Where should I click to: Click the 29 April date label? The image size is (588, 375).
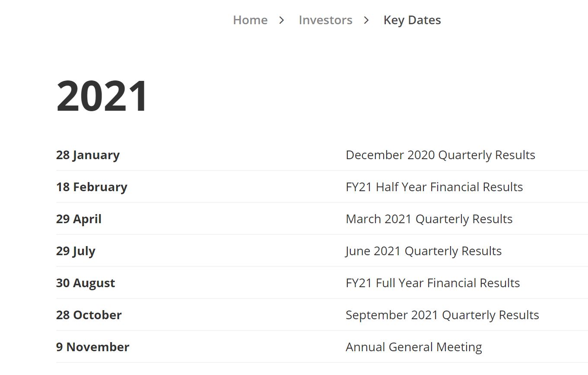[x=79, y=219]
